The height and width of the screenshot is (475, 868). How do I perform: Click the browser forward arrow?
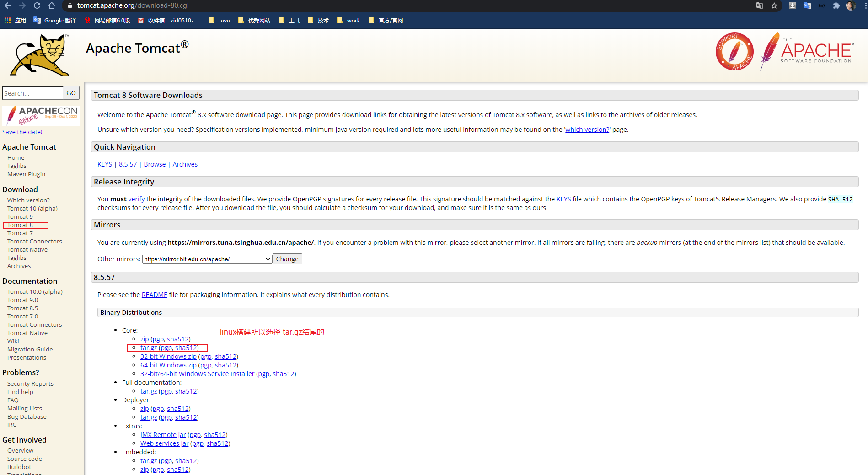click(x=22, y=5)
